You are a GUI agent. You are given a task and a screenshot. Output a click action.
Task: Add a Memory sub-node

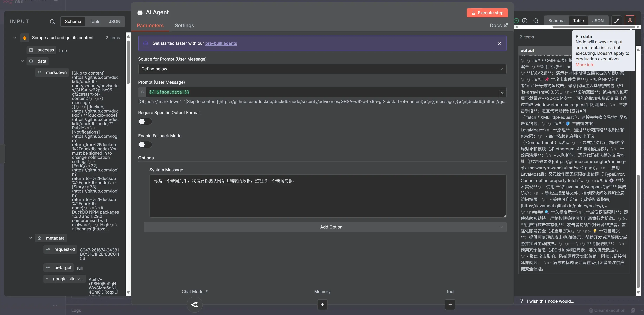point(322,305)
